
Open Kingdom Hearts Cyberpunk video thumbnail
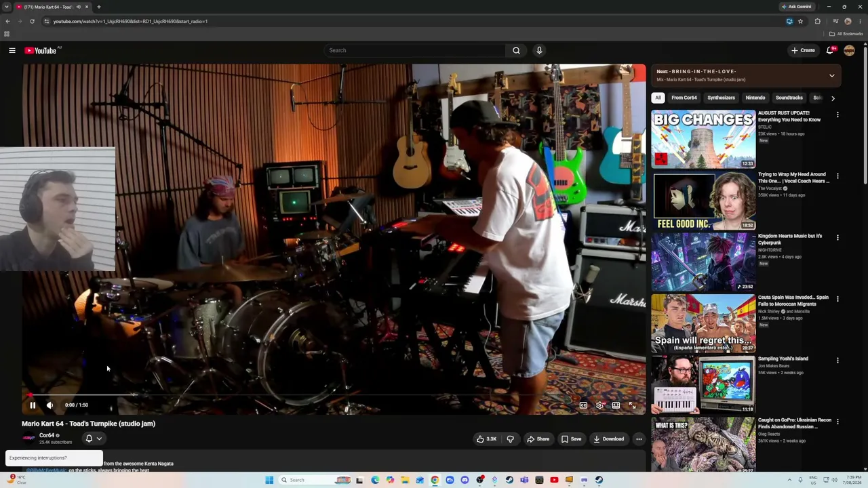tap(703, 262)
